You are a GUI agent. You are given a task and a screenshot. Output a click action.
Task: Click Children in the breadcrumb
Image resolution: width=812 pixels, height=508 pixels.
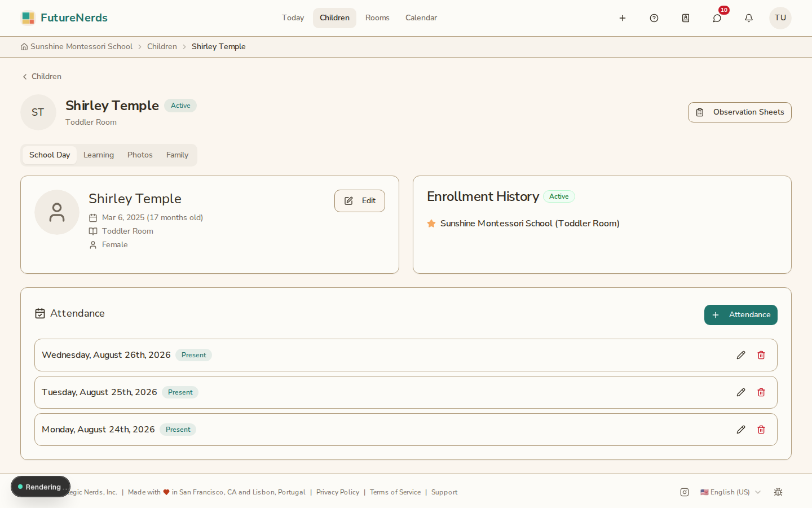point(162,47)
